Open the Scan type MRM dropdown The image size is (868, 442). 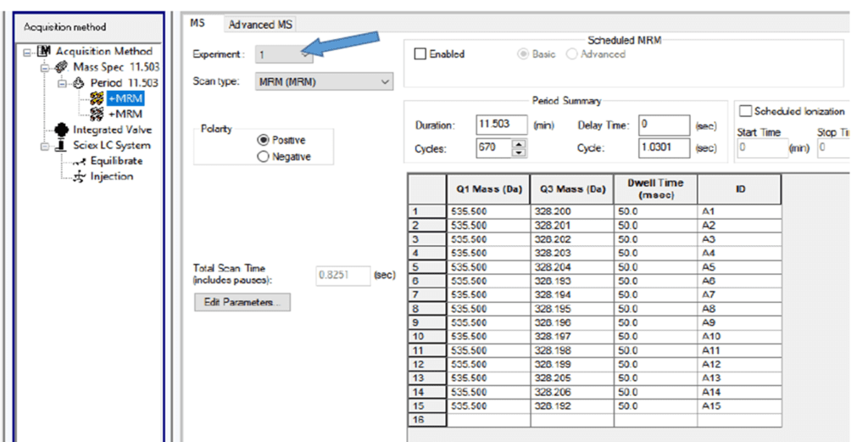pos(386,82)
